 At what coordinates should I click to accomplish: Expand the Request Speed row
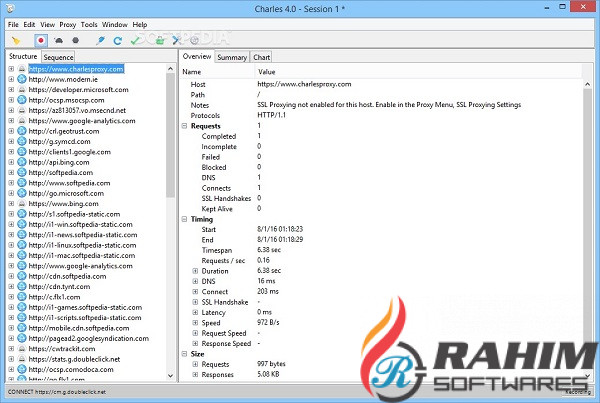(x=195, y=333)
